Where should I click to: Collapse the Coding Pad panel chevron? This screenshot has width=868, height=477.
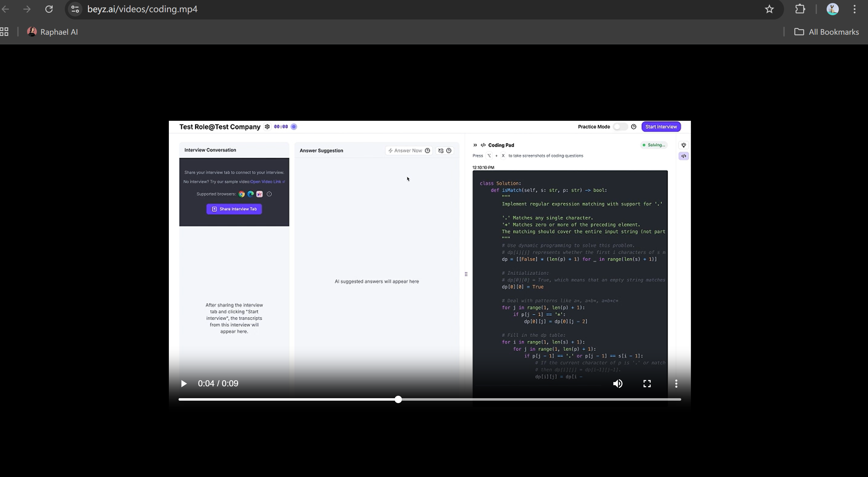(475, 145)
